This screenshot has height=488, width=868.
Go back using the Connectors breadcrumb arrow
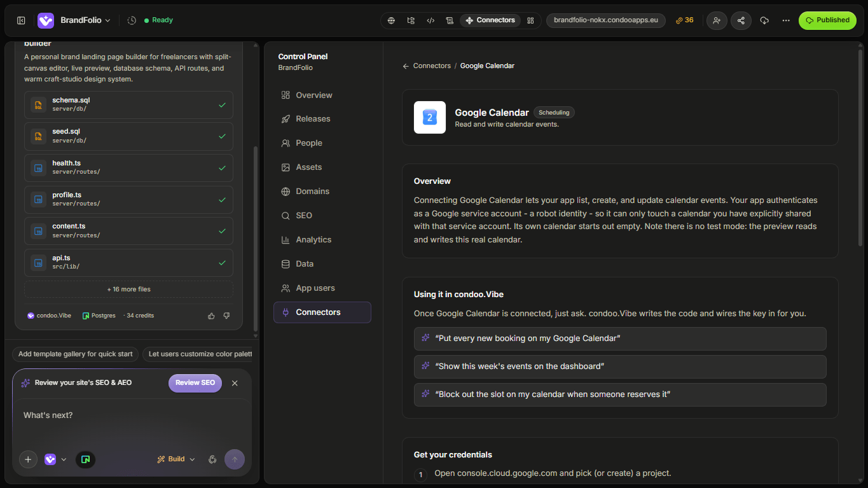click(406, 66)
